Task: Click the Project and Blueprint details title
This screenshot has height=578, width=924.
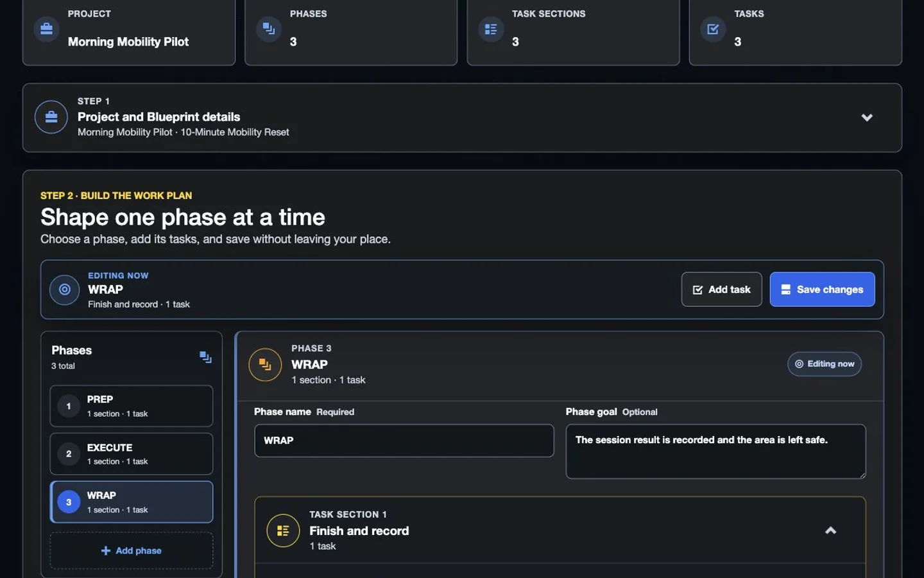Action: point(158,117)
